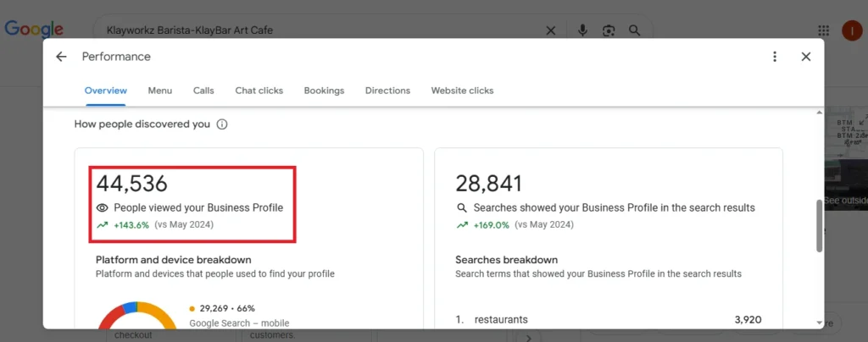Click the magnifier icon beside Searches showed
This screenshot has height=342, width=868.
462,208
